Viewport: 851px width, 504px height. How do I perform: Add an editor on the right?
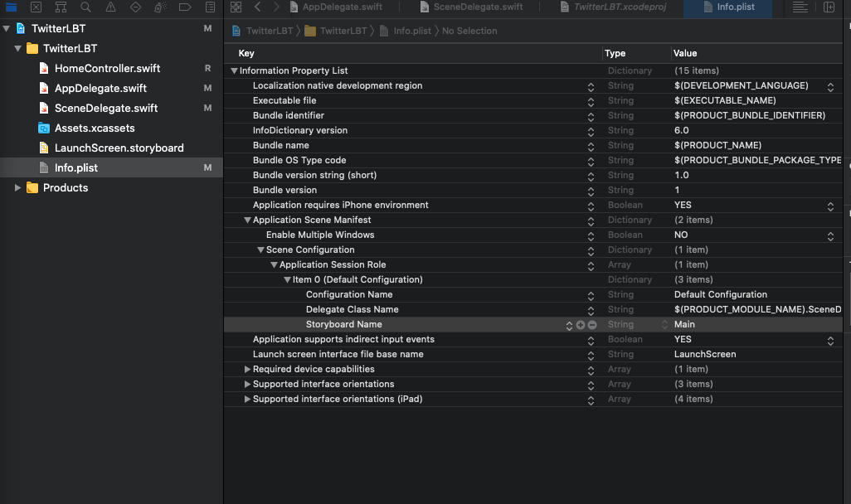pyautogui.click(x=829, y=7)
